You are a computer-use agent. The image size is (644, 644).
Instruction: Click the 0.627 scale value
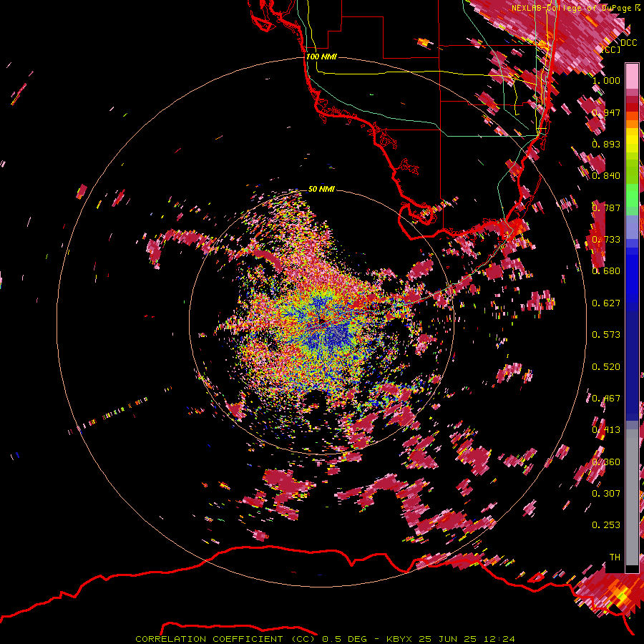click(606, 303)
